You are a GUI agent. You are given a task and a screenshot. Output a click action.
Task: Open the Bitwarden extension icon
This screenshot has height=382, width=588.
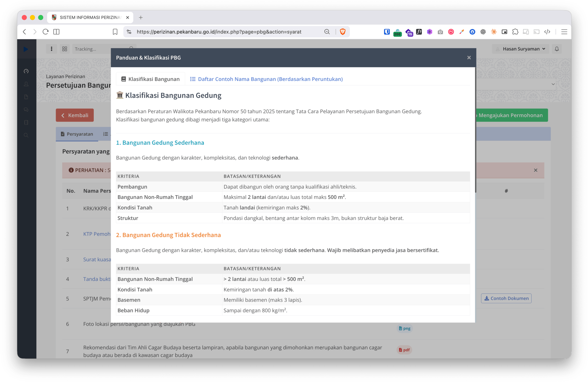point(387,32)
